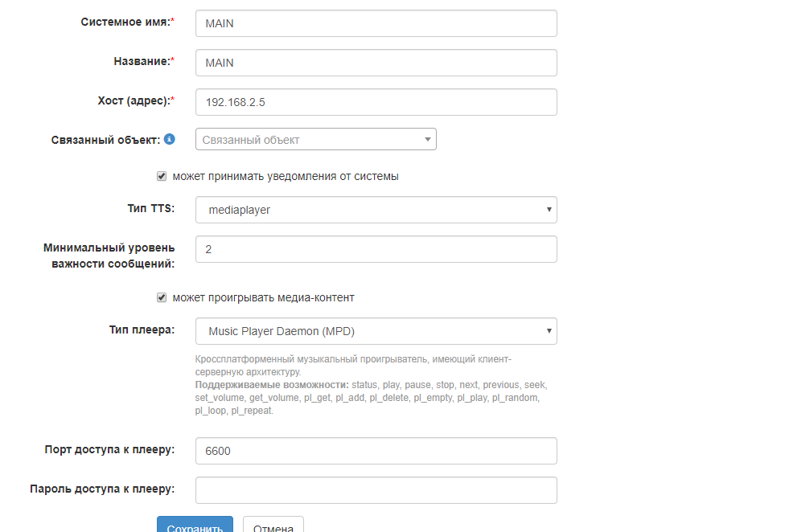Click the 'может принимать уведомления от системы' label text
This screenshot has height=532, width=785.
coord(286,176)
